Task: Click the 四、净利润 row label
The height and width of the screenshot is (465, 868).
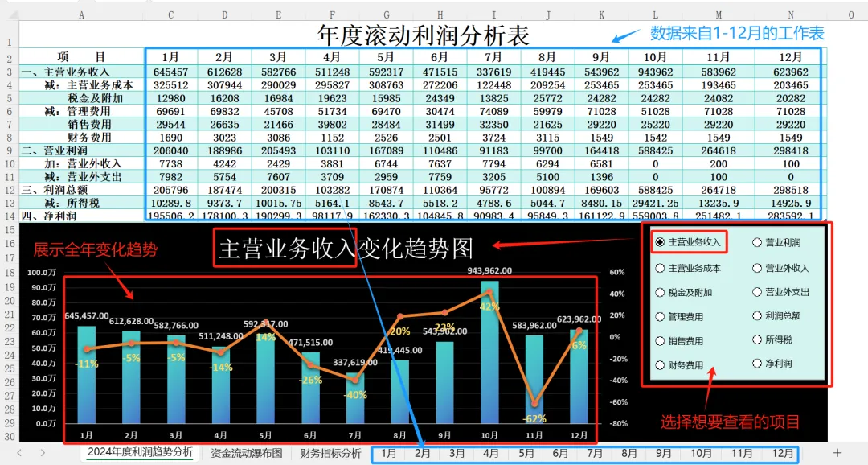Action: [49, 216]
